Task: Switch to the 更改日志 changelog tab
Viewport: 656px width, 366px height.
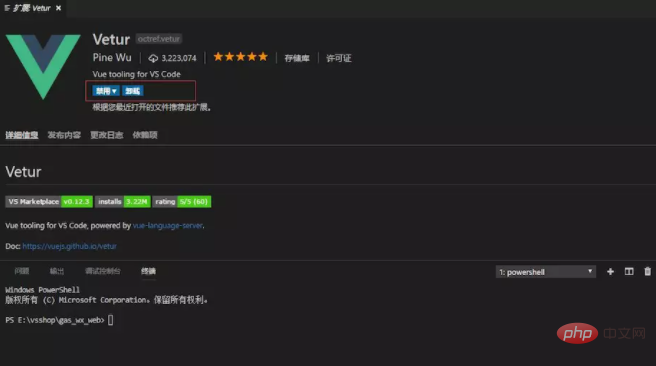Action: coord(107,135)
